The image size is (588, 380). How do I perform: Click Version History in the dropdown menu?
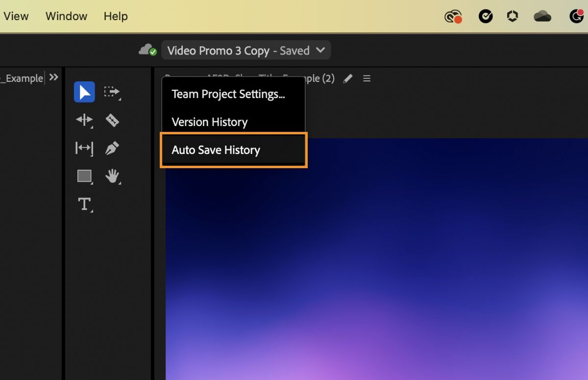(209, 122)
